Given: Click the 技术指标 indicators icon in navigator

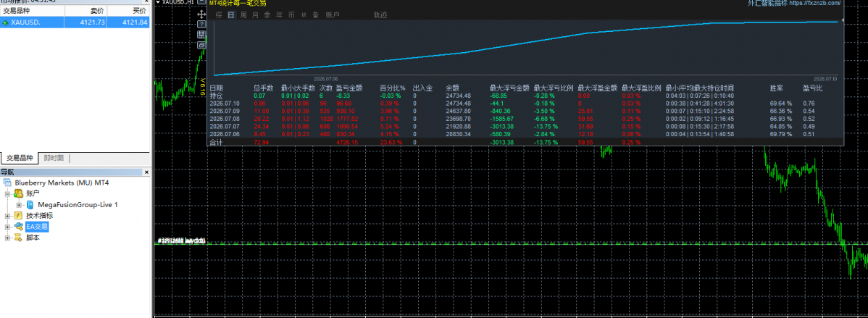Looking at the screenshot, I should tap(18, 216).
